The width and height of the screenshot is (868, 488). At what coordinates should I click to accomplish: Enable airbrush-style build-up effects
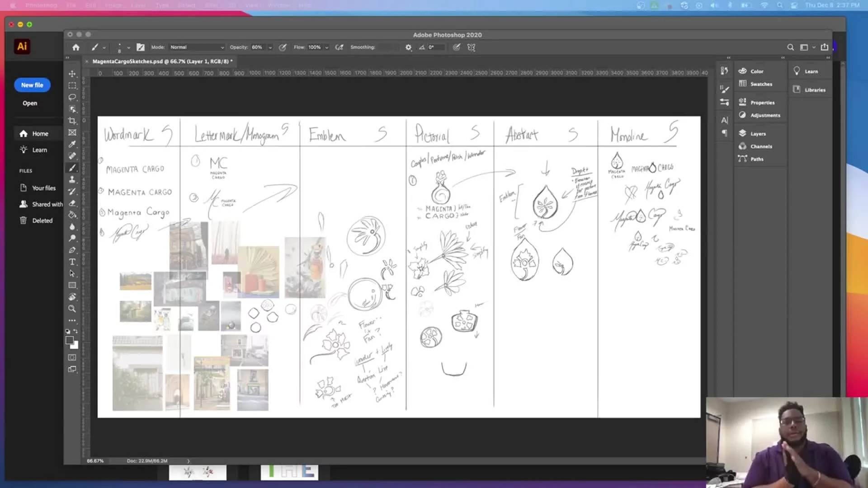coord(339,47)
